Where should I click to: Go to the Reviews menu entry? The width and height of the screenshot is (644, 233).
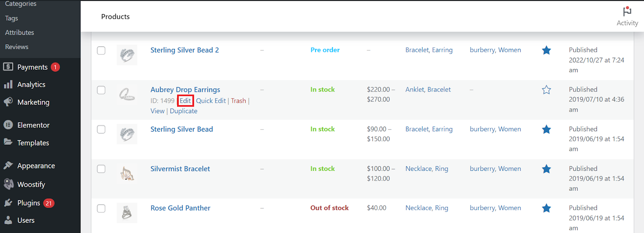coord(17,47)
